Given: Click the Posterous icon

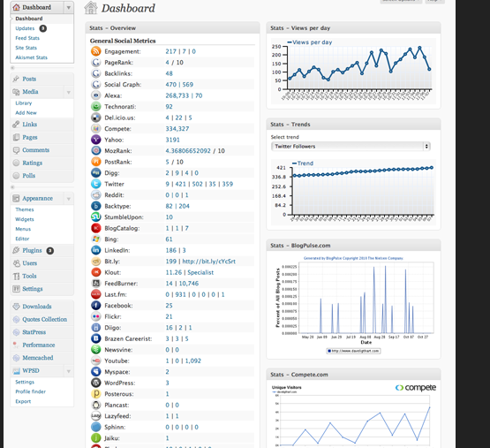Looking at the screenshot, I should [x=96, y=394].
